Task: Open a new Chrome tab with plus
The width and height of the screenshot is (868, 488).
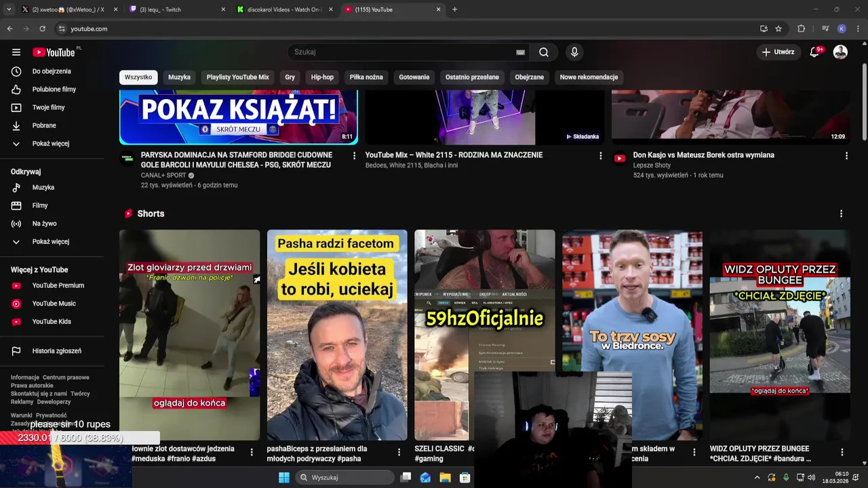Action: [x=454, y=9]
